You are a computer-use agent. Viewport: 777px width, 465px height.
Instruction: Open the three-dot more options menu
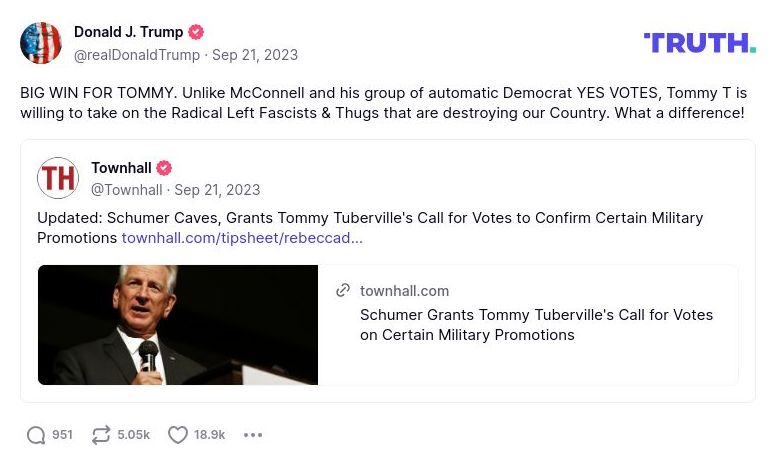point(253,435)
